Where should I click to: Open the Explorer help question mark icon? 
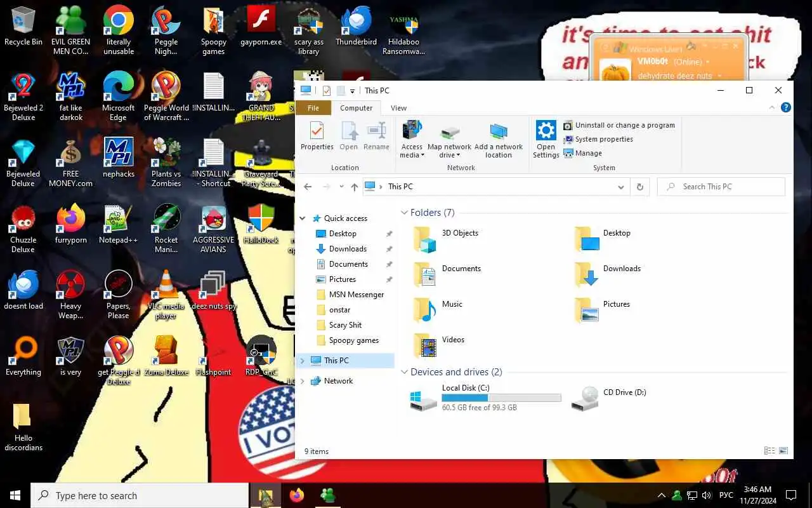[x=785, y=108]
